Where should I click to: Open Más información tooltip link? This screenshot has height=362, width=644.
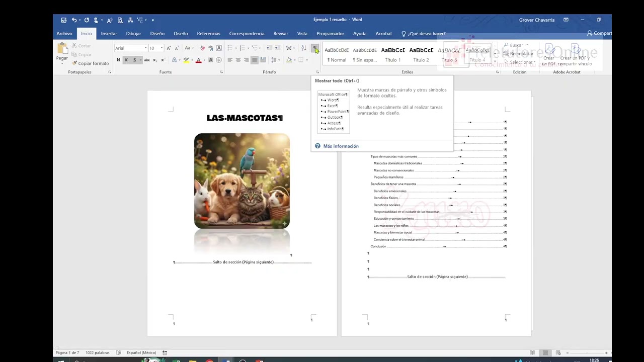[x=341, y=146]
